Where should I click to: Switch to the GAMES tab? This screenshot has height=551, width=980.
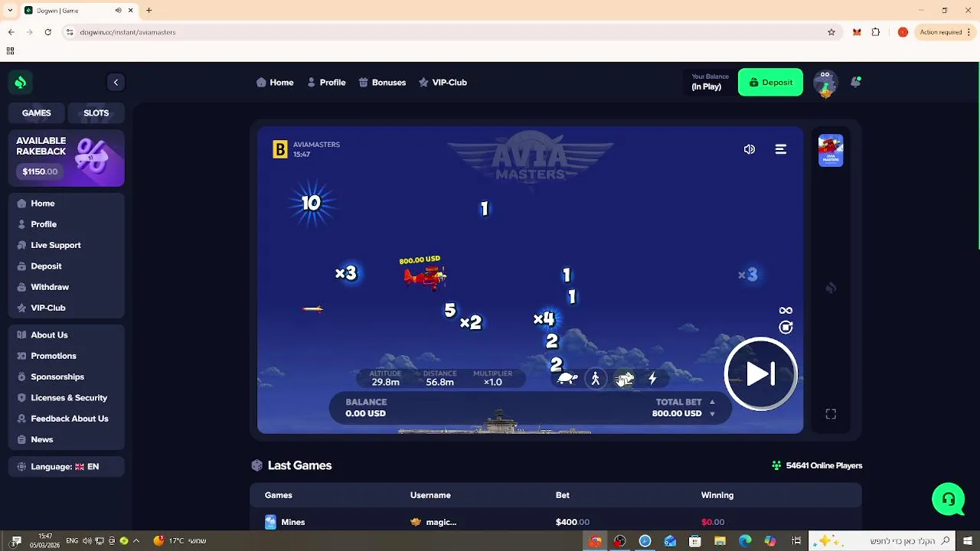pyautogui.click(x=37, y=112)
